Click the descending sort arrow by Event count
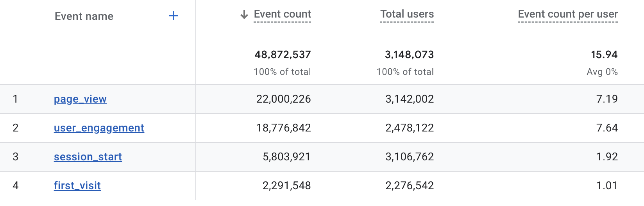 pyautogui.click(x=244, y=15)
